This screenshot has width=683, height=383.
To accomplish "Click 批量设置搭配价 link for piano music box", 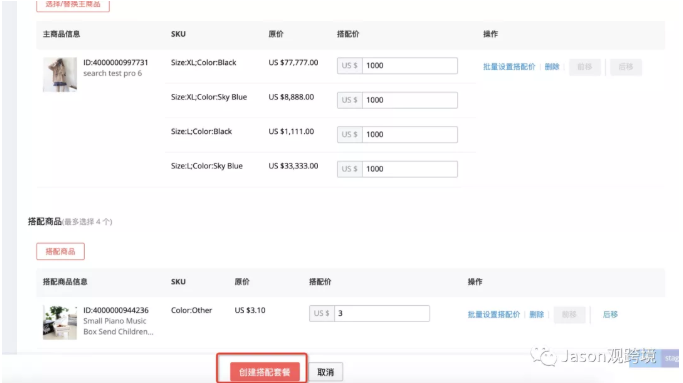I will [494, 315].
